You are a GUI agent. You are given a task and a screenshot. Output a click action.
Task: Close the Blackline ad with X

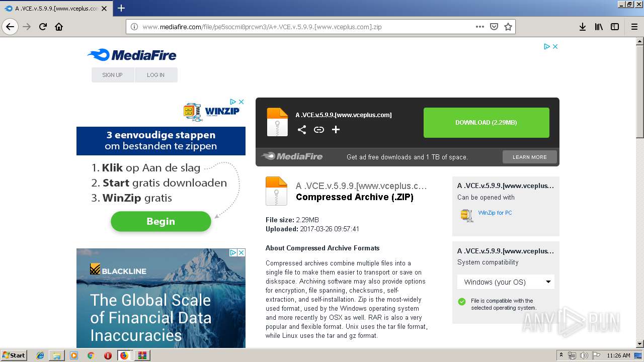[241, 252]
